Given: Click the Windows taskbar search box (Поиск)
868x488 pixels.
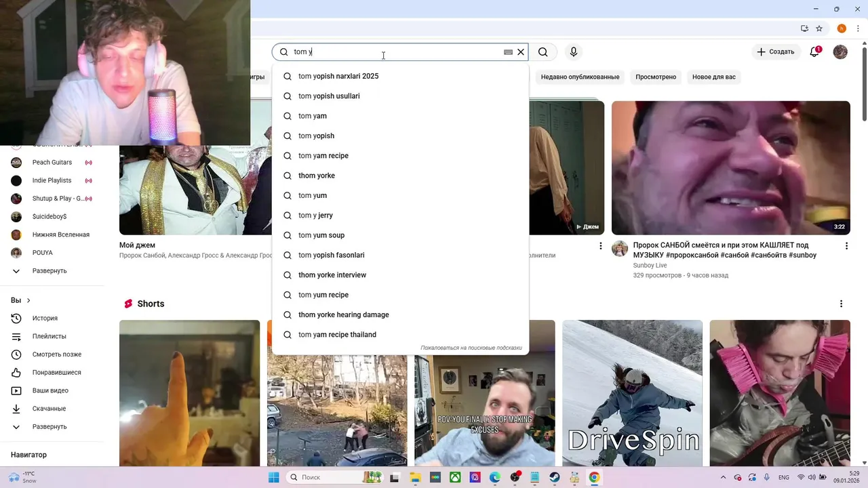Looking at the screenshot, I should [x=335, y=477].
